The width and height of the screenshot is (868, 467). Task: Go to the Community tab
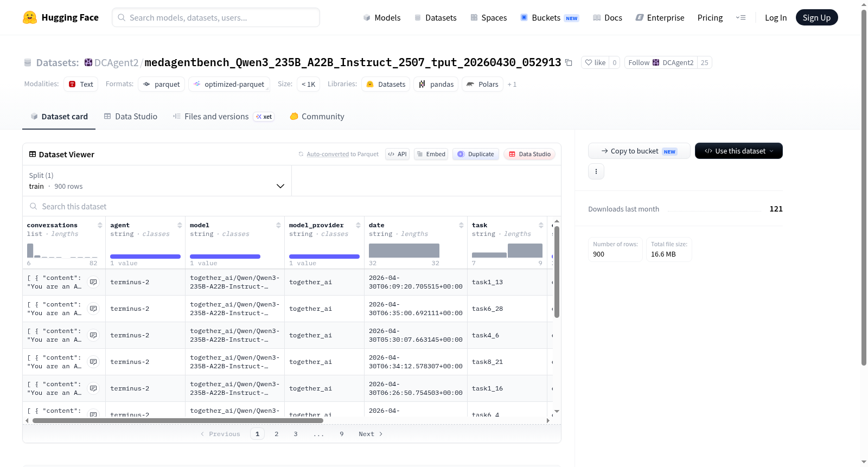click(317, 117)
